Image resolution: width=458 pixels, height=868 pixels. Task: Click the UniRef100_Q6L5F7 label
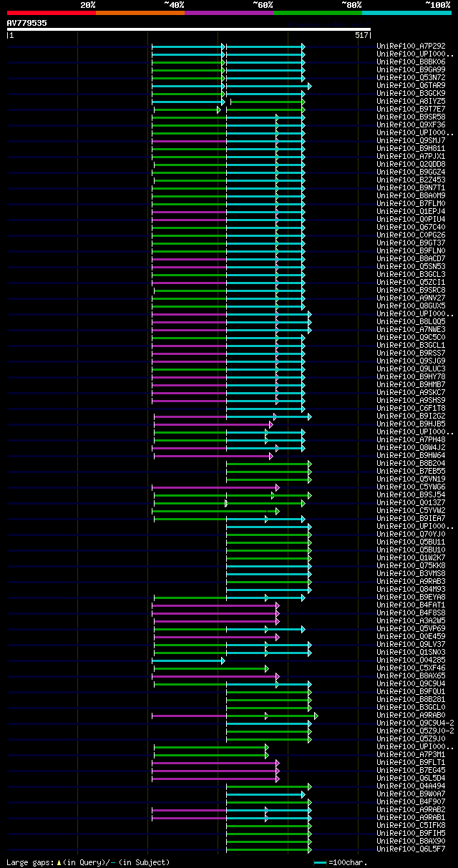pyautogui.click(x=412, y=849)
